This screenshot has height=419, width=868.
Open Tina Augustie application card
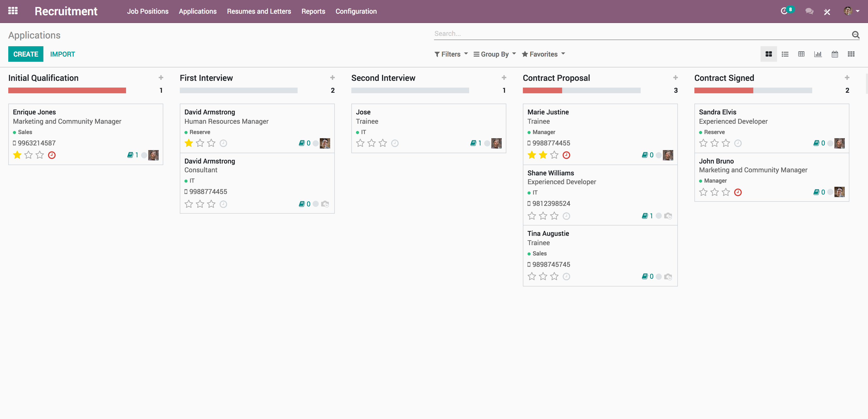[x=600, y=256]
